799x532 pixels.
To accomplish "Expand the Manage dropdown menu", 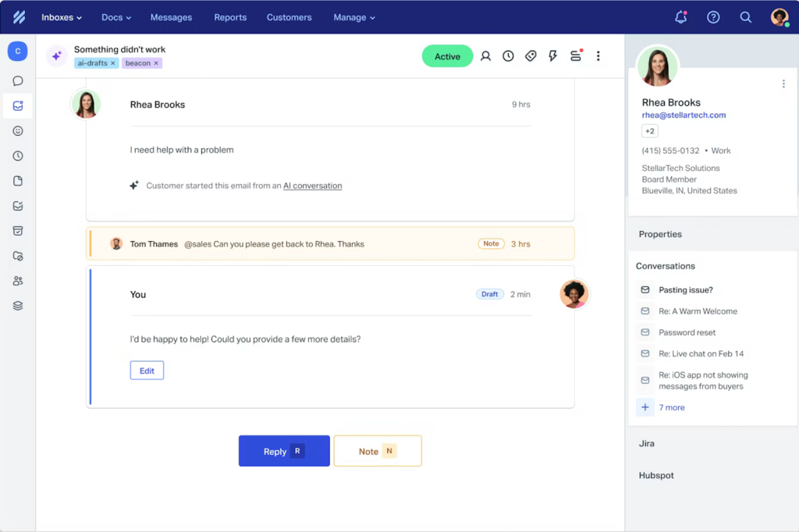I will click(354, 17).
